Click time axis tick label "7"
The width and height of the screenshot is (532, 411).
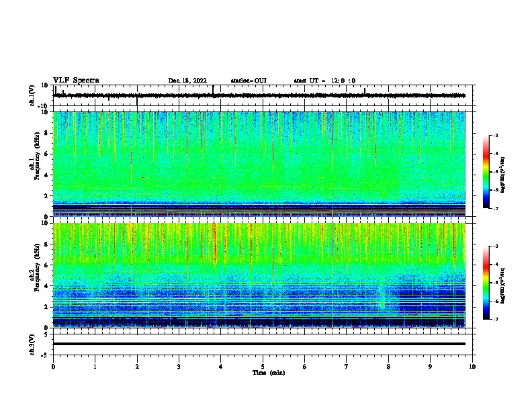click(x=347, y=367)
